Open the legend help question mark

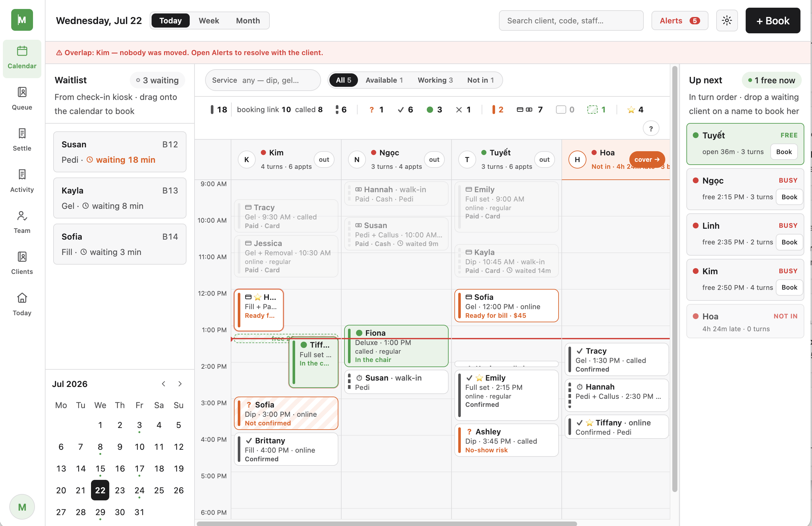click(x=650, y=128)
